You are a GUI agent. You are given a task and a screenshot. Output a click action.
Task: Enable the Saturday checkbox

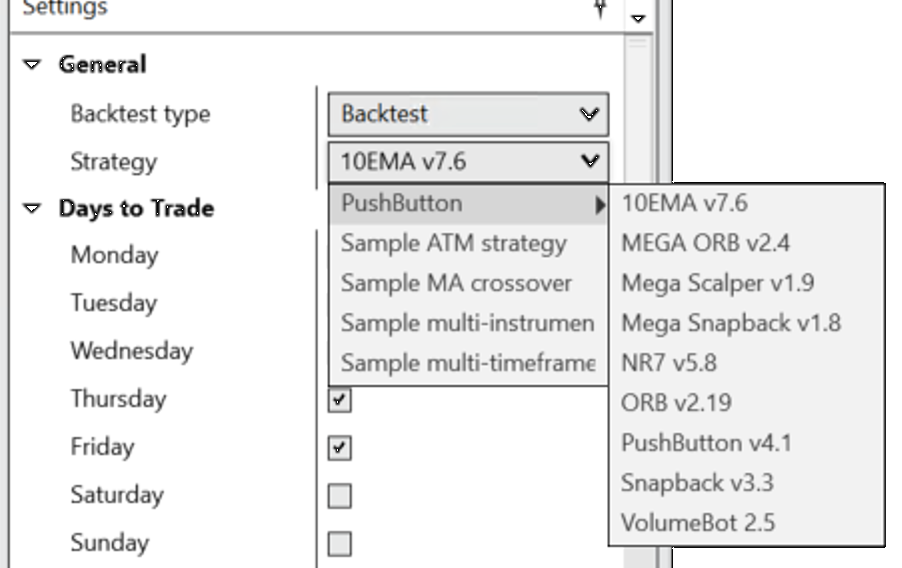pyautogui.click(x=340, y=496)
